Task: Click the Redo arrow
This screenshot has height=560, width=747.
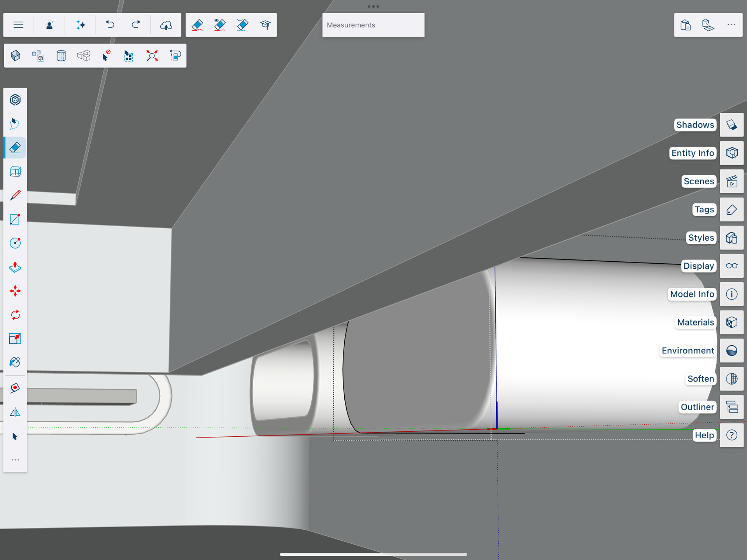Action: [136, 25]
